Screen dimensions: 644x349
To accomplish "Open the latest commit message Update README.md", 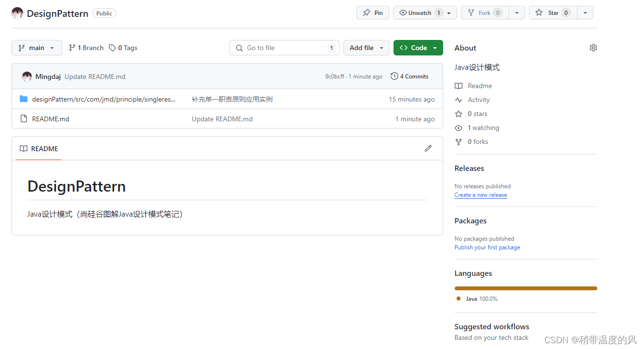I will click(95, 77).
